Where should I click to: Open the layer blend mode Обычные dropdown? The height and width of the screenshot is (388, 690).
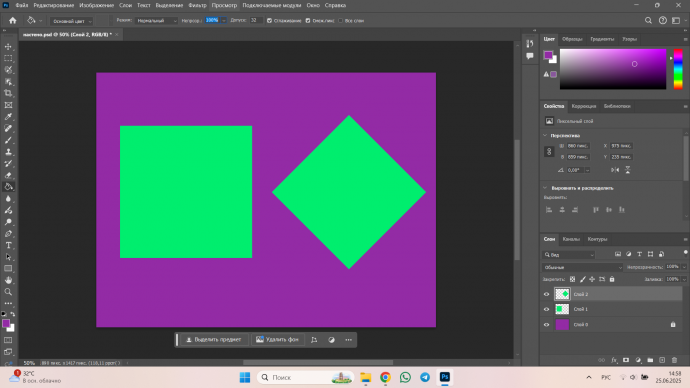point(582,267)
